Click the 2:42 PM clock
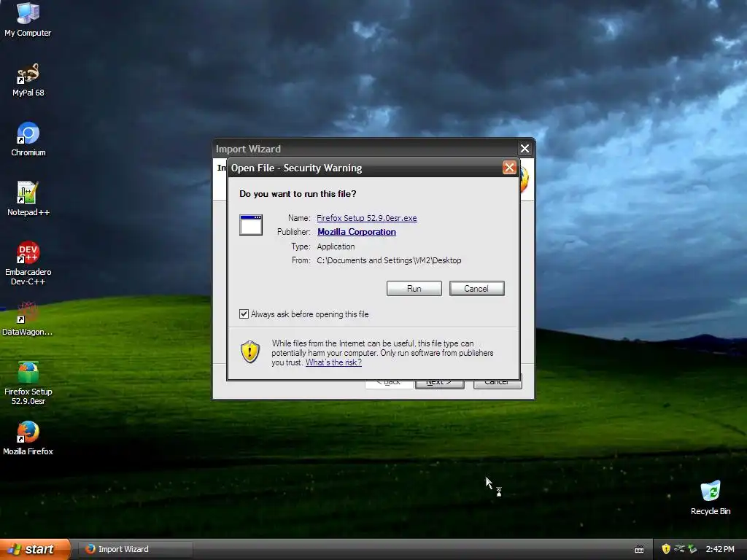The height and width of the screenshot is (560, 747). click(x=720, y=549)
